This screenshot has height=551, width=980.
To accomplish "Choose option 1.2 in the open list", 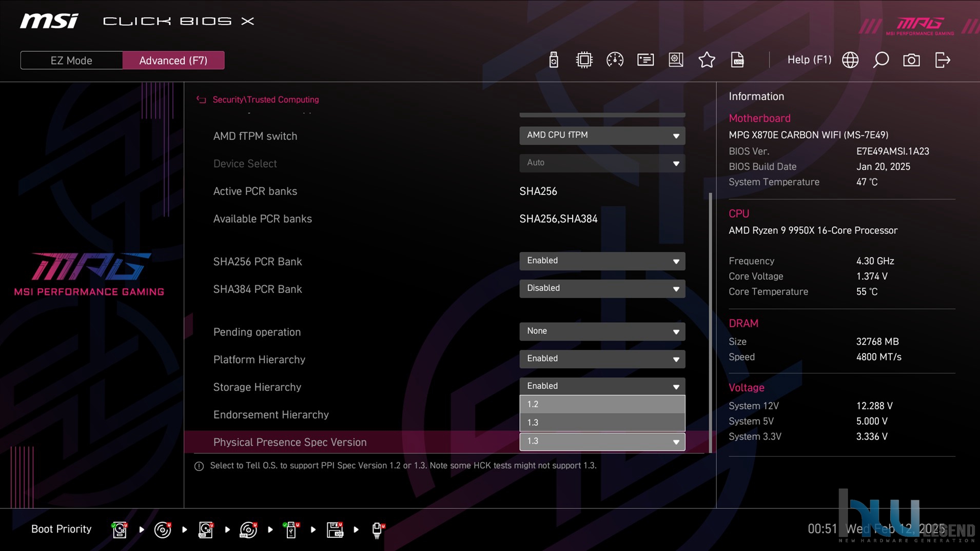I will point(602,404).
